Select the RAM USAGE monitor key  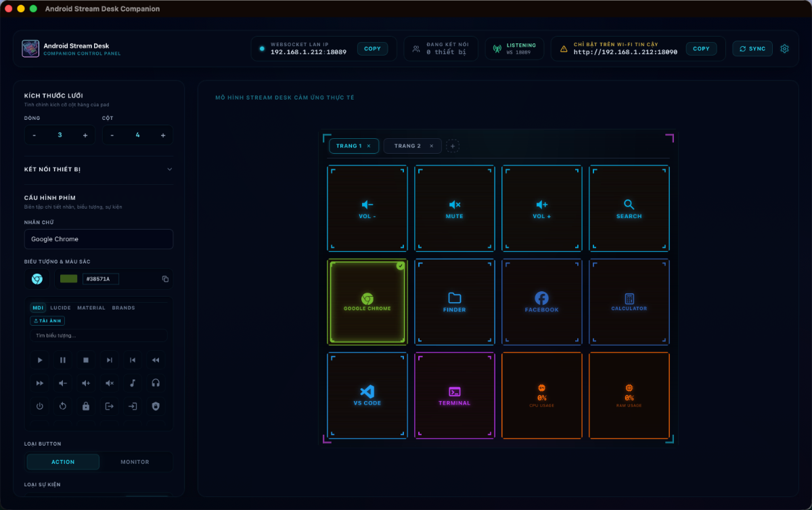click(x=629, y=396)
